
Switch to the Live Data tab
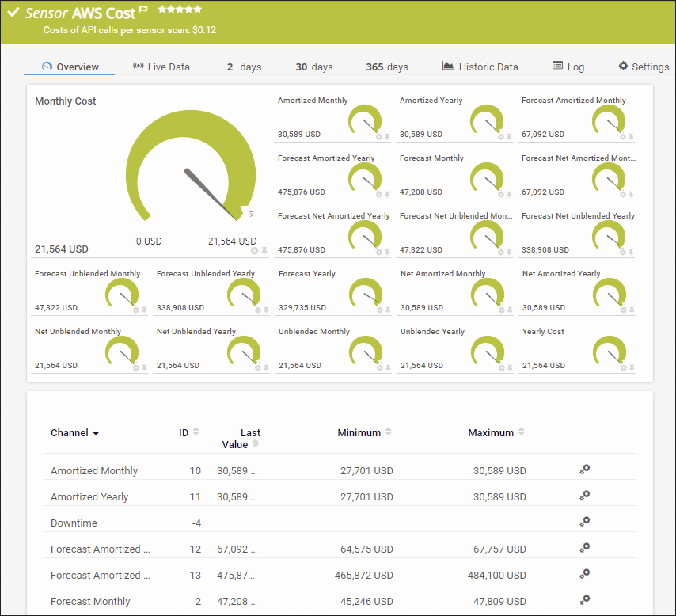[161, 67]
